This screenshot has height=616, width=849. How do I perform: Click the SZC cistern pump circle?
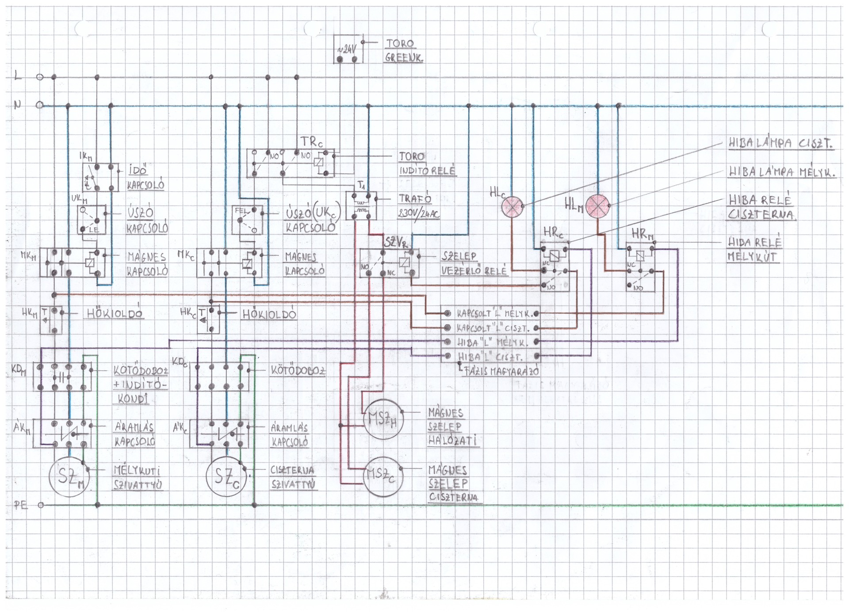coord(226,477)
